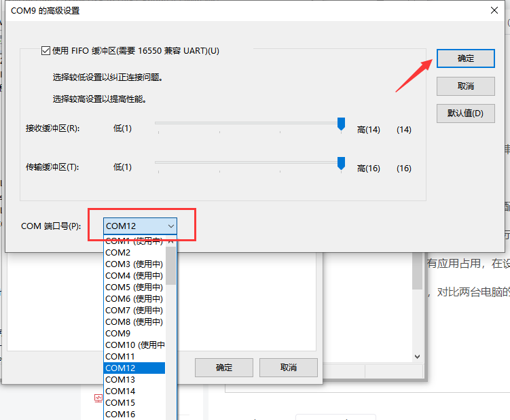Confirm the COM9 advanced settings with 确定
Image resolution: width=510 pixels, height=420 pixels.
(465, 58)
